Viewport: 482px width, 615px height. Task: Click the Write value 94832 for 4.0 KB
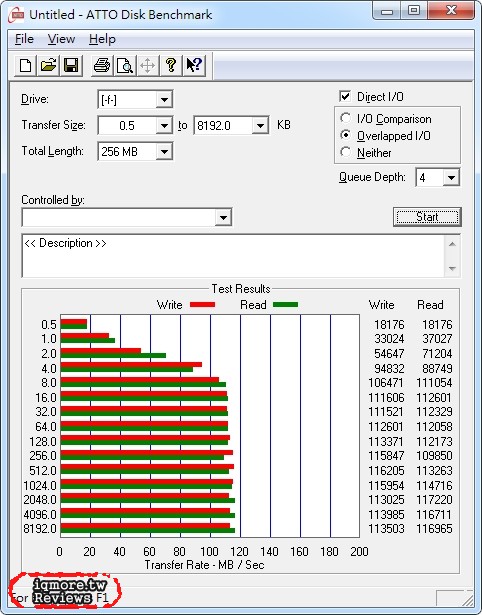(389, 369)
